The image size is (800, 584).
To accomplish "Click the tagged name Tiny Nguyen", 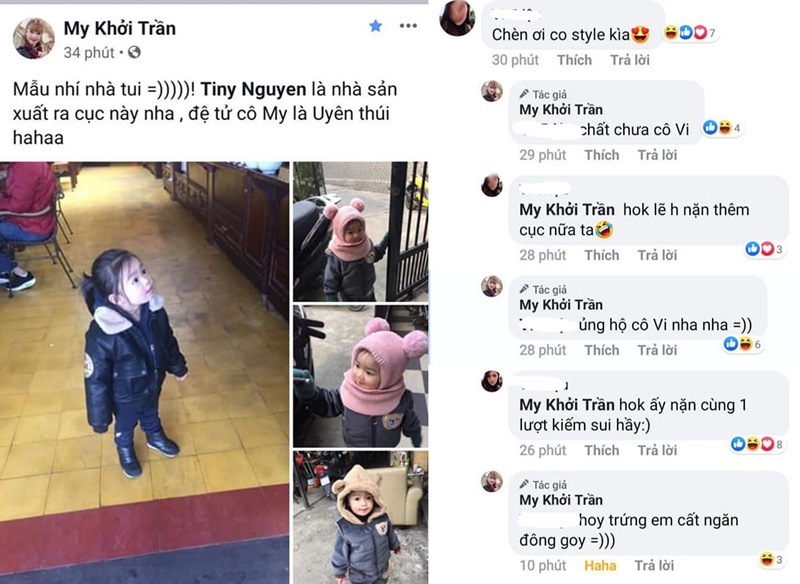I will coord(253,89).
